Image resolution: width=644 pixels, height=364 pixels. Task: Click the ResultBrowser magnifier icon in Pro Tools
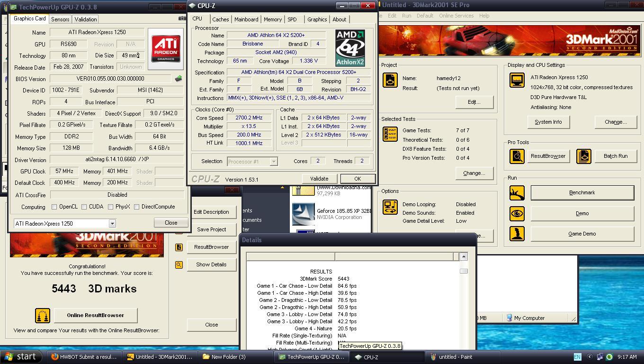coord(517,156)
